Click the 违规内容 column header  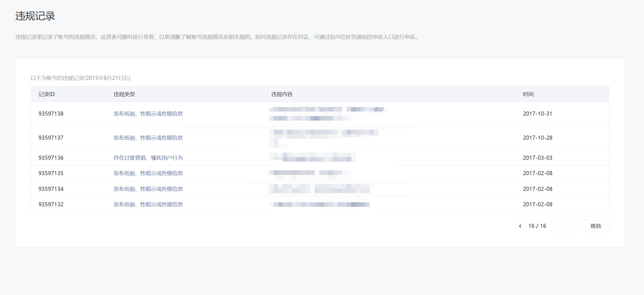pyautogui.click(x=282, y=94)
